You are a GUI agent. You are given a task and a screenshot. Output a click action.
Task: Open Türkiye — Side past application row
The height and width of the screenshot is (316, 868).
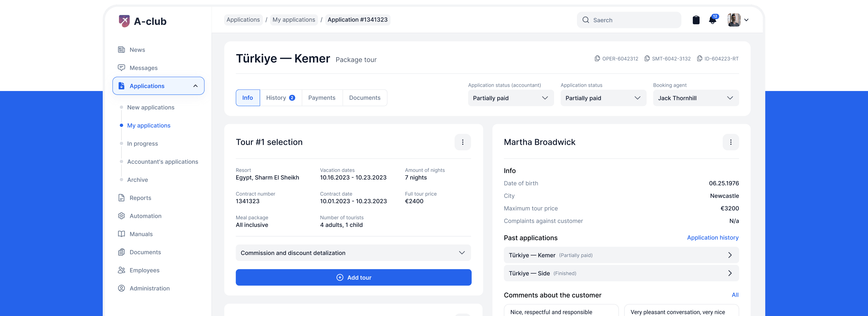coord(621,273)
